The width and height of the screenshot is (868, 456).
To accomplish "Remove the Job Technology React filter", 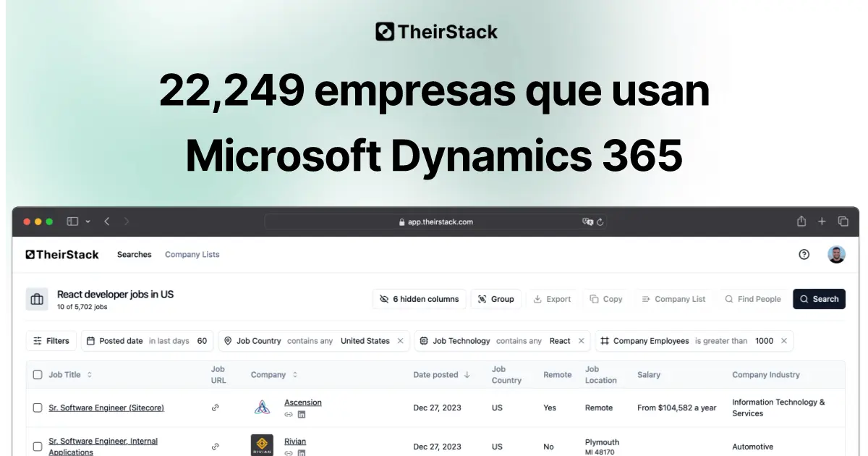I will pos(581,341).
